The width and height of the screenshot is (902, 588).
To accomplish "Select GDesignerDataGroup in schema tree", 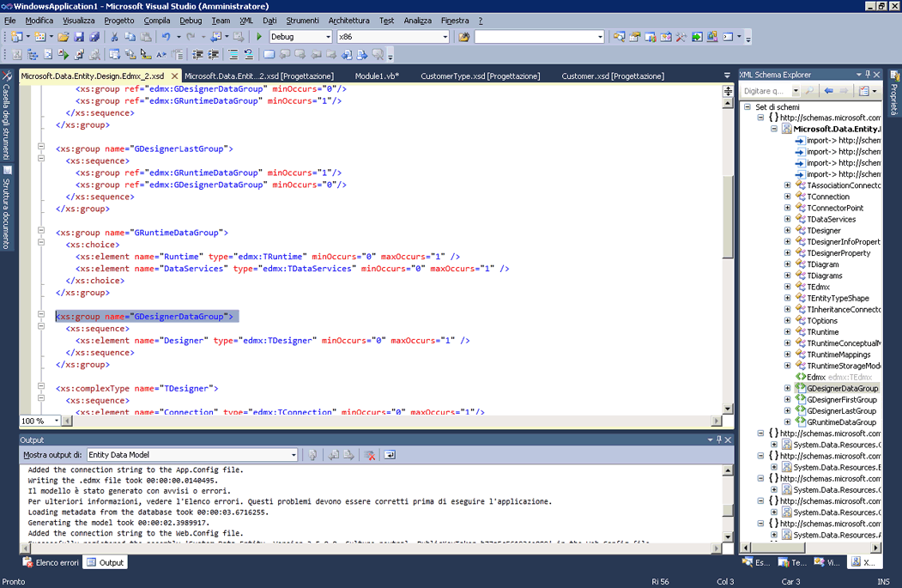I will tap(842, 388).
